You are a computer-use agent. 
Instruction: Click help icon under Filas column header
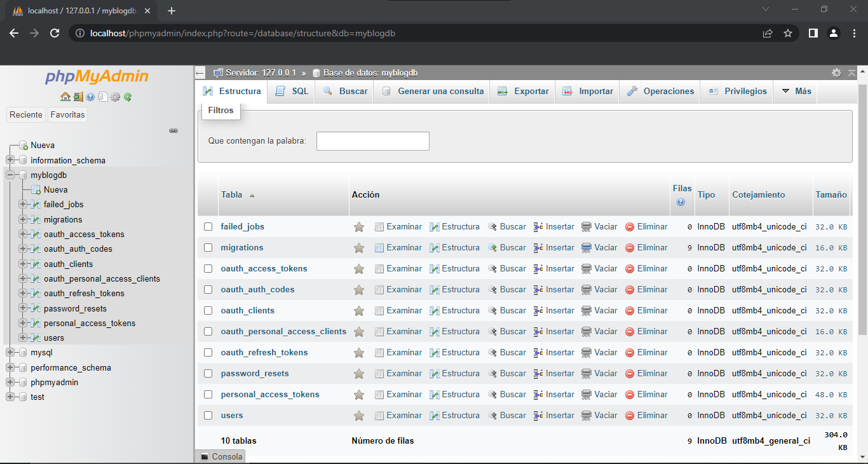[x=681, y=202]
